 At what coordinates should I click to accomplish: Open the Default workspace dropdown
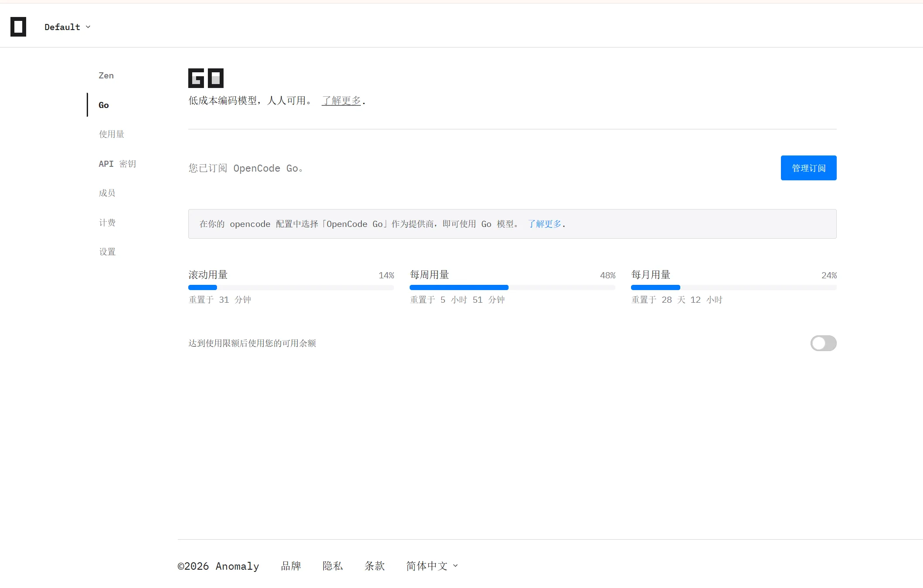click(68, 27)
